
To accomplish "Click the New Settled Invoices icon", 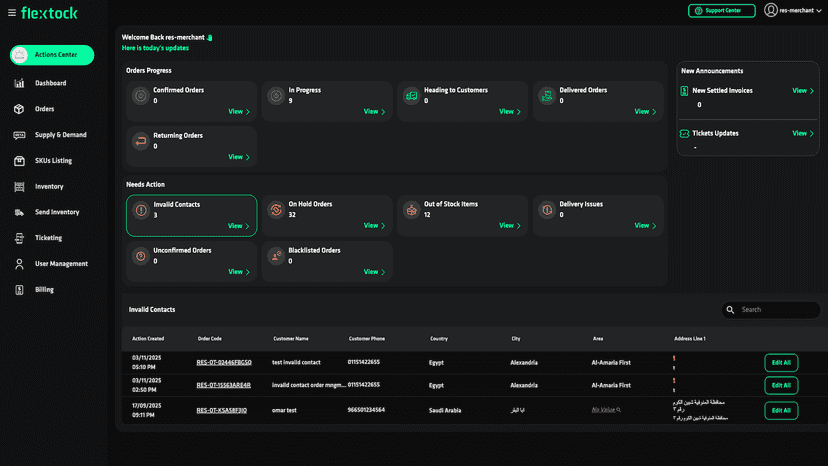I will tap(684, 91).
